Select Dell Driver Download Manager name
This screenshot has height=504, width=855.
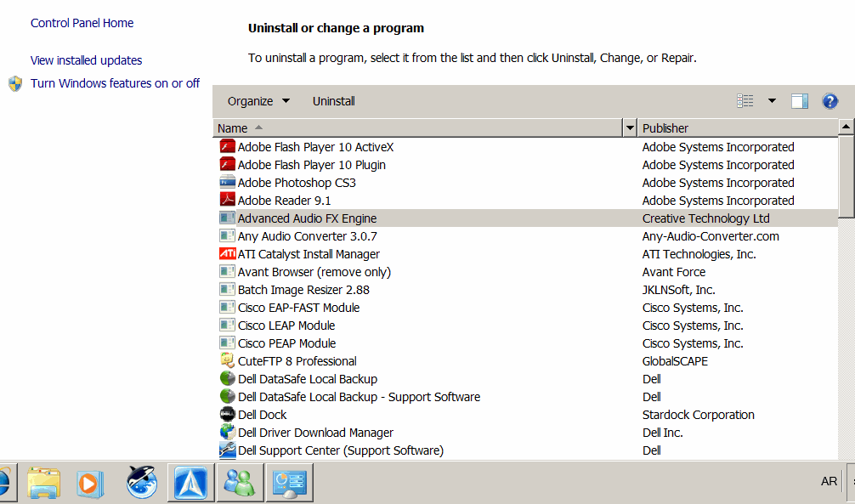click(315, 433)
